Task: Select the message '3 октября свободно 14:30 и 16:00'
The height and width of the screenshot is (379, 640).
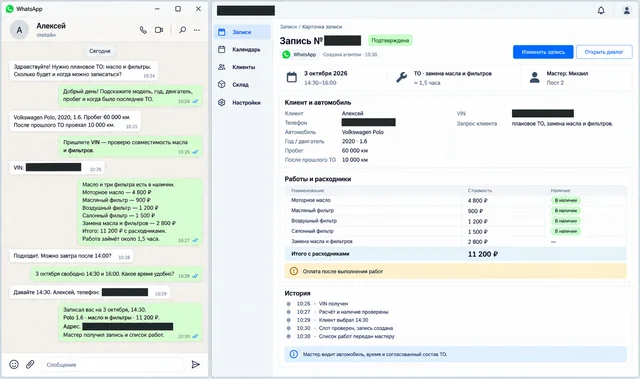Action: click(116, 274)
